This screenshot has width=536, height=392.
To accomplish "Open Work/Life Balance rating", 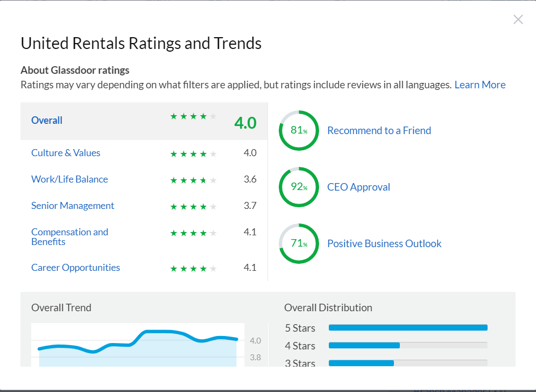I will (69, 179).
